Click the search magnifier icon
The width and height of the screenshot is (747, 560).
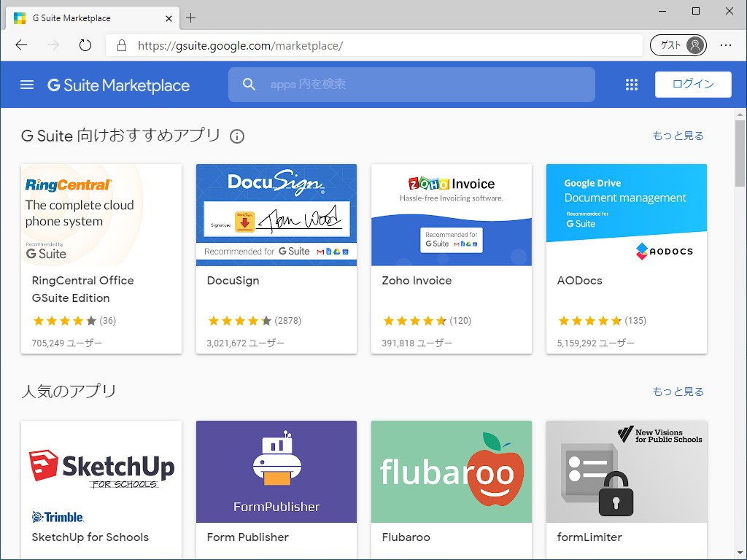249,84
